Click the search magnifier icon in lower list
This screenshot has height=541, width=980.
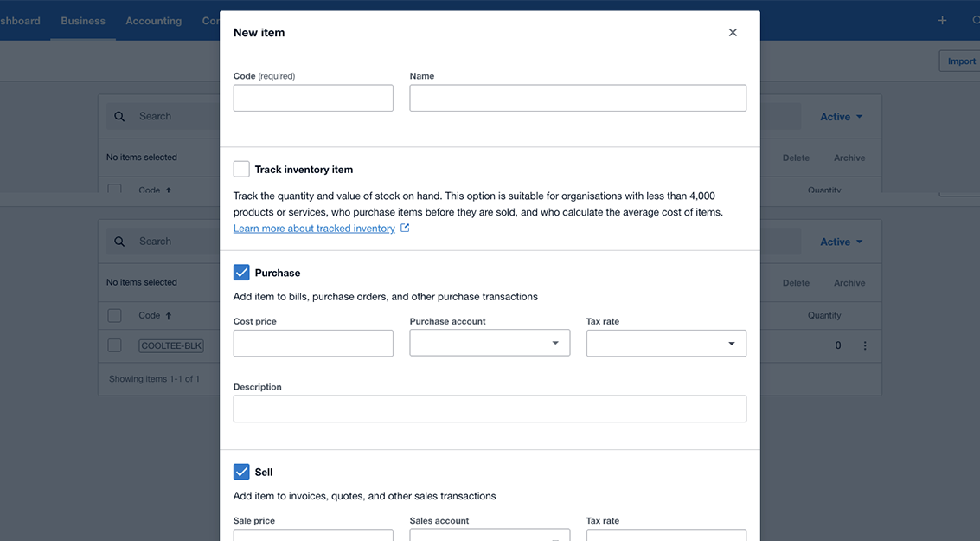pos(120,242)
